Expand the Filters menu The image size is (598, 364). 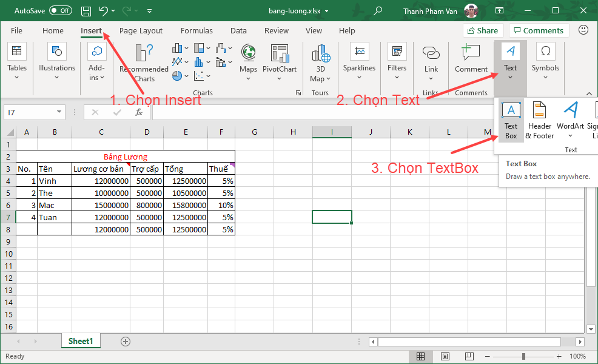point(397,61)
